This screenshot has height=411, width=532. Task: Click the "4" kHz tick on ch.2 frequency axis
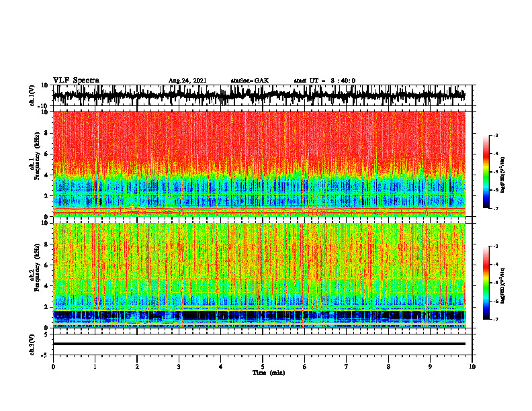pyautogui.click(x=46, y=286)
